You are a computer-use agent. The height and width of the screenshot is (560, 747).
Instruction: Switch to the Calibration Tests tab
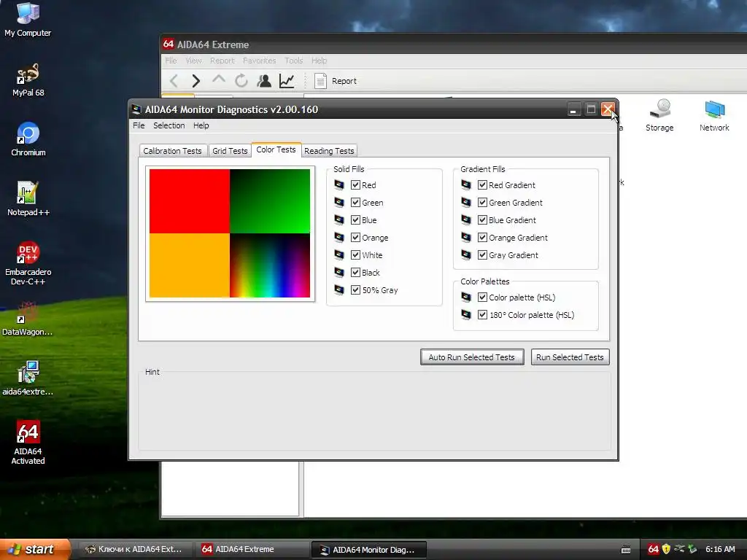(x=172, y=150)
